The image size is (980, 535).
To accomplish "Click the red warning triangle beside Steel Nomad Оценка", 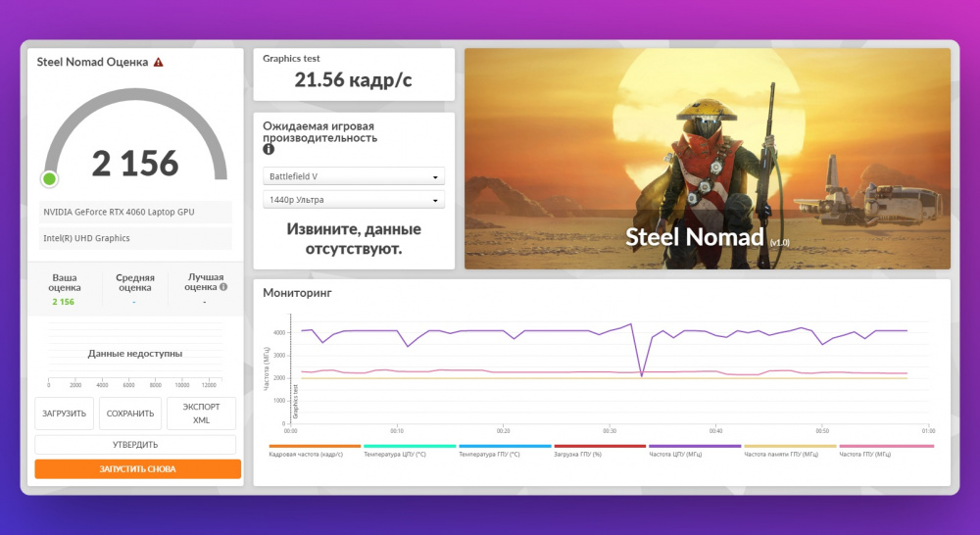I will pyautogui.click(x=159, y=62).
